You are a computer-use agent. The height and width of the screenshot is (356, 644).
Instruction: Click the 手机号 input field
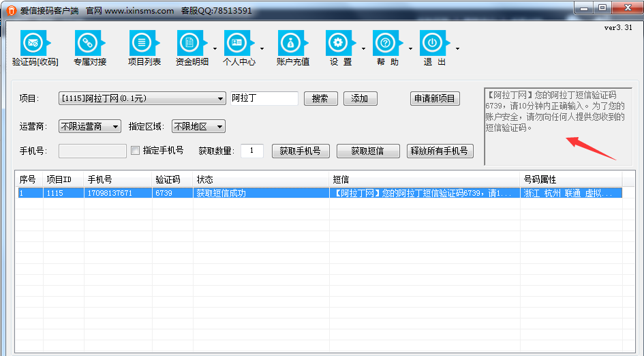(x=93, y=151)
